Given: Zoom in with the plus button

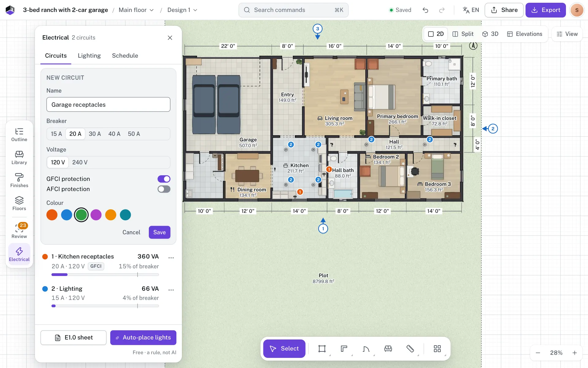Looking at the screenshot, I should point(575,353).
